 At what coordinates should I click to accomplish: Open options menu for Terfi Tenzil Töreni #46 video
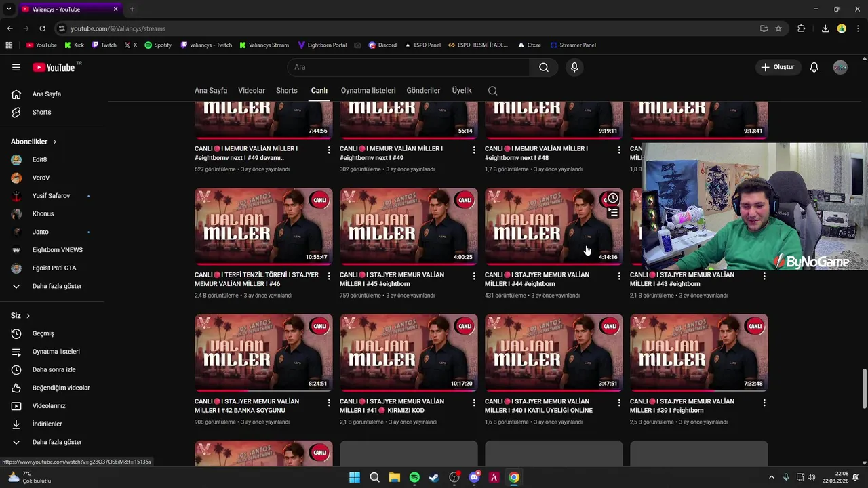click(x=329, y=276)
